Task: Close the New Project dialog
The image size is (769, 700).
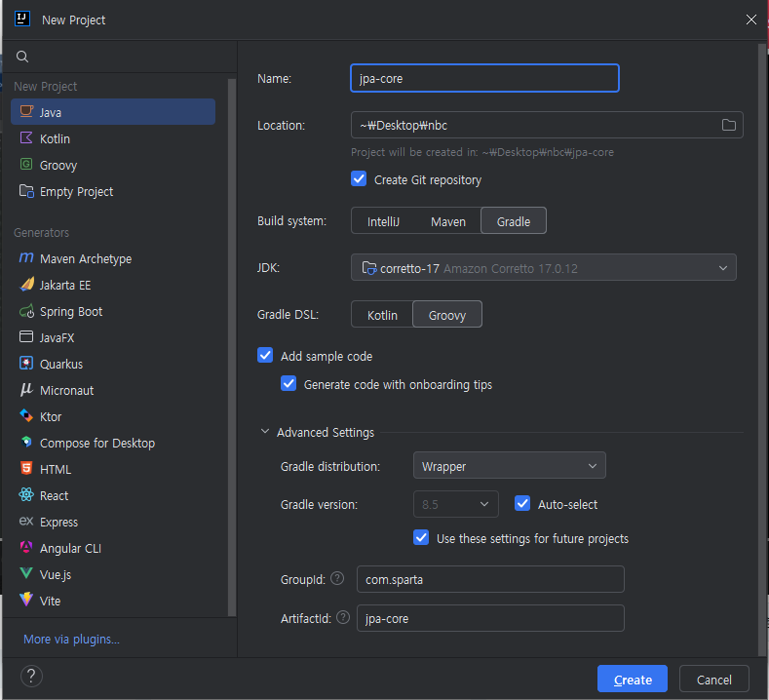Action: pos(750,19)
